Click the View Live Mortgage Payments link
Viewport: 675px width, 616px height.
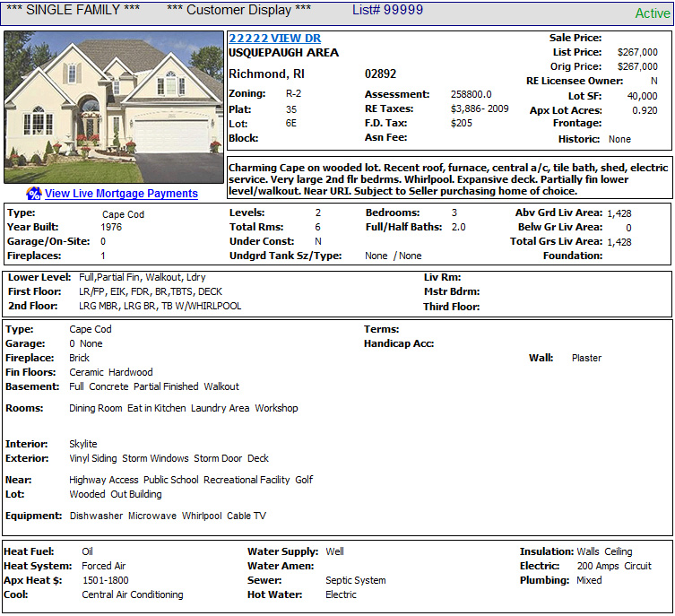point(121,194)
